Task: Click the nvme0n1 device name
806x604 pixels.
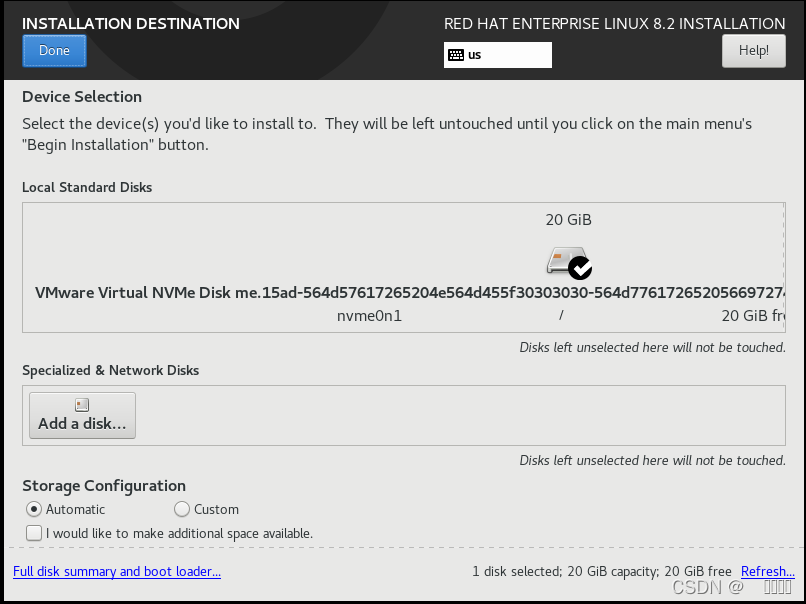Action: tap(369, 316)
